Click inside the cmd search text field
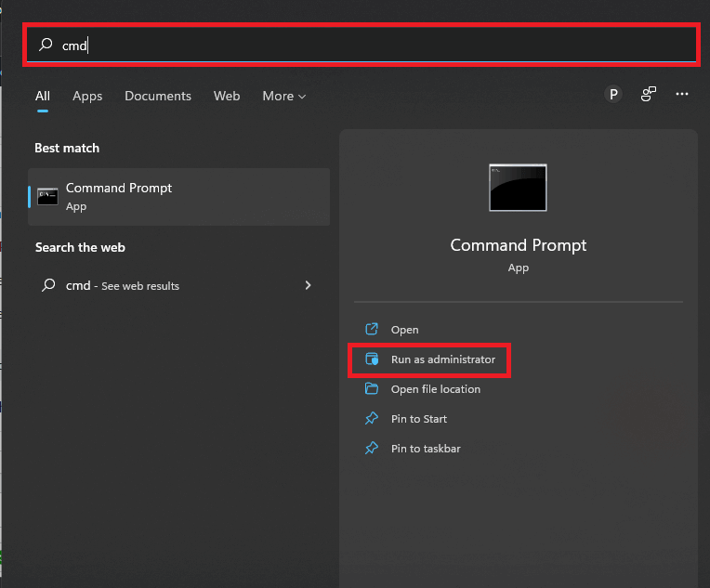The height and width of the screenshot is (588, 710). 372,45
